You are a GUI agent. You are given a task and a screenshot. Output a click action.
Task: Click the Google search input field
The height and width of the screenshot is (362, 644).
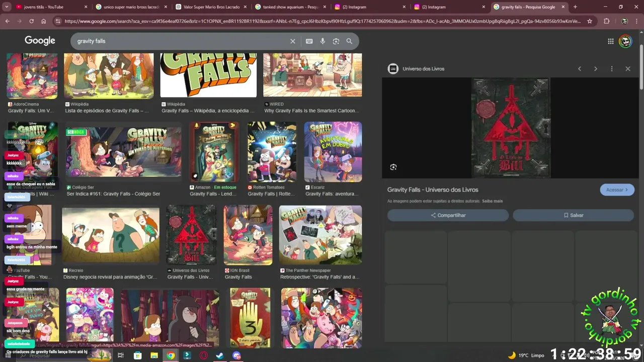pyautogui.click(x=181, y=41)
